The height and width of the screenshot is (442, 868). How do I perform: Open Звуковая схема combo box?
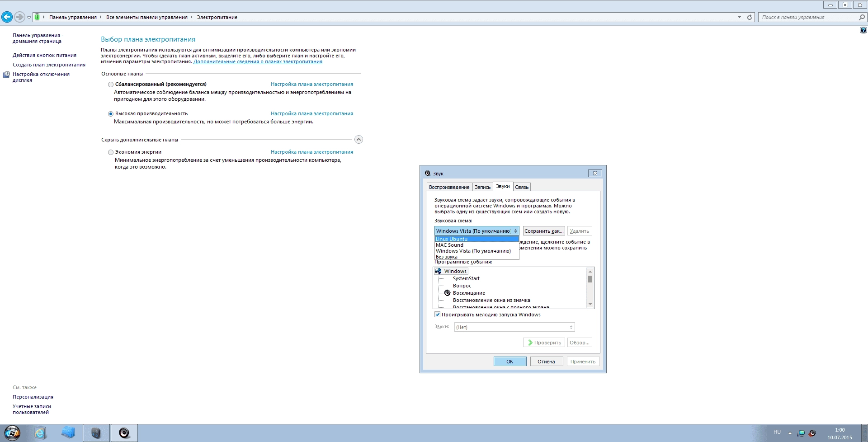(476, 231)
